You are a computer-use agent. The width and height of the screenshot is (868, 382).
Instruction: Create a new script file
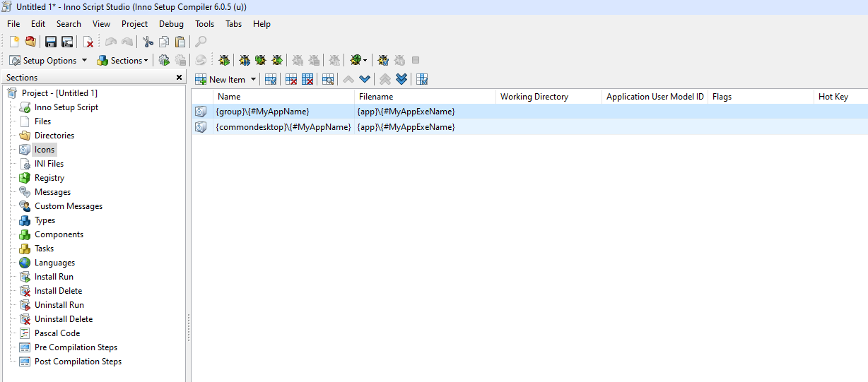point(14,42)
